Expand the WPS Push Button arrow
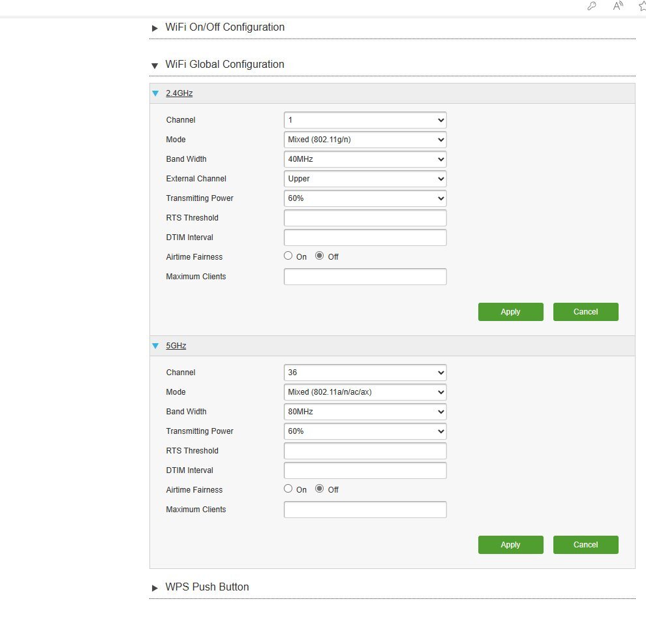 155,588
